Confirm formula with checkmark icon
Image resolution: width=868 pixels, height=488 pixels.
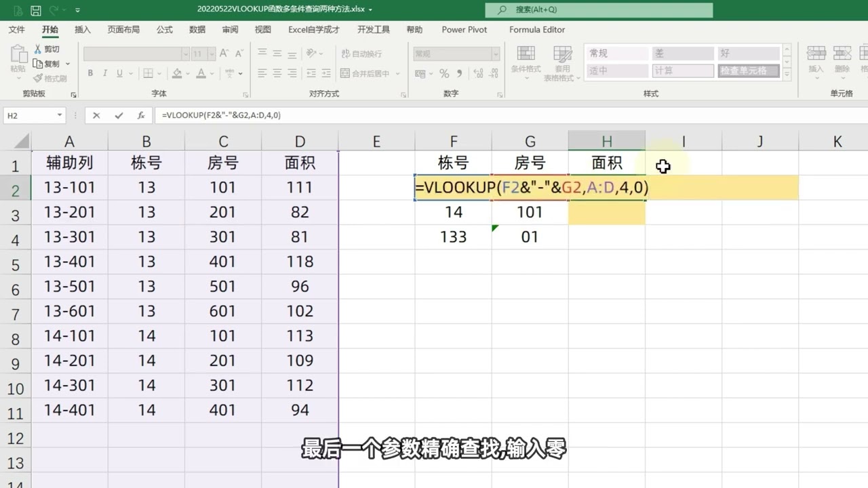(119, 115)
